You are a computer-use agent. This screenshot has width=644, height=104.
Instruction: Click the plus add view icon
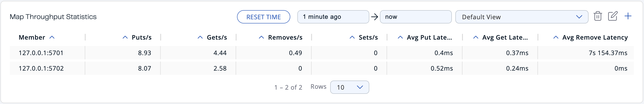(628, 16)
